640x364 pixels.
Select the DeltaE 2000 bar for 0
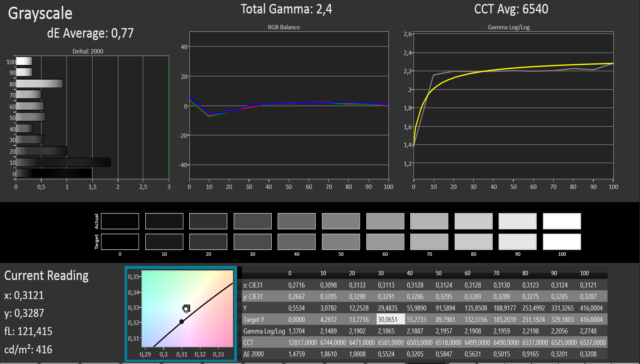click(x=54, y=173)
